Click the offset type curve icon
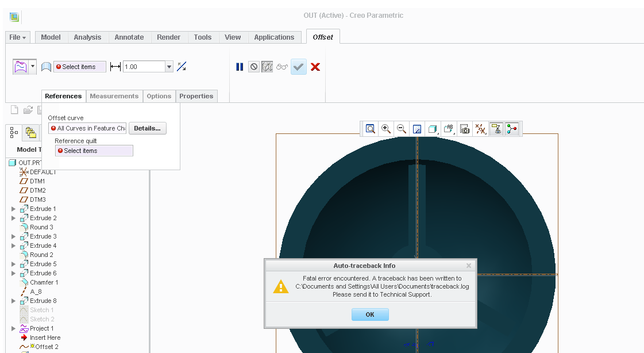Screen dimensions: 644x353 [x=21, y=67]
